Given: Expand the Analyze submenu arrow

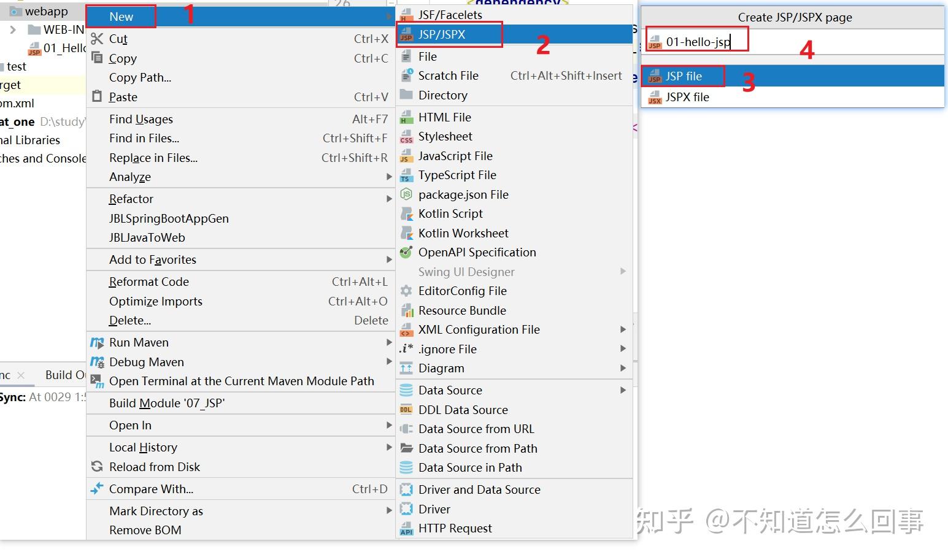Looking at the screenshot, I should click(x=389, y=177).
